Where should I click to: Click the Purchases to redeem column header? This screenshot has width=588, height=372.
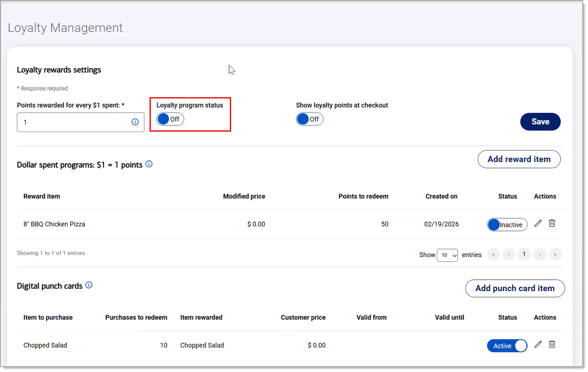click(136, 317)
